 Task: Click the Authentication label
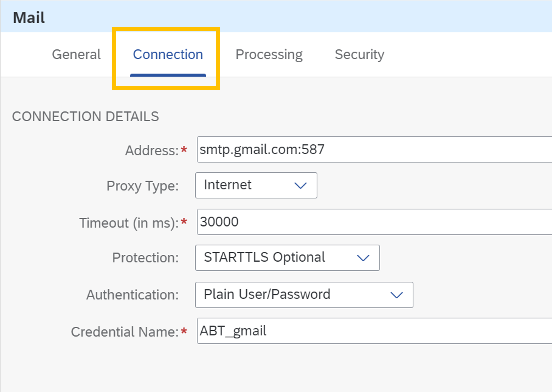133,295
